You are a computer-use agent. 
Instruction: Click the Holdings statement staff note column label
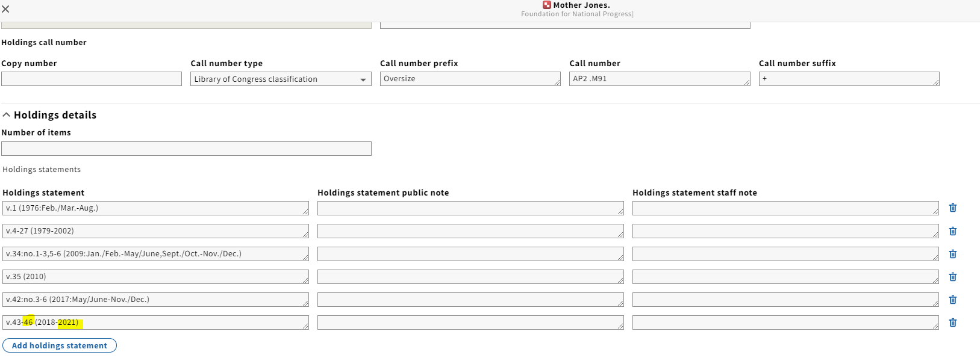pos(694,193)
